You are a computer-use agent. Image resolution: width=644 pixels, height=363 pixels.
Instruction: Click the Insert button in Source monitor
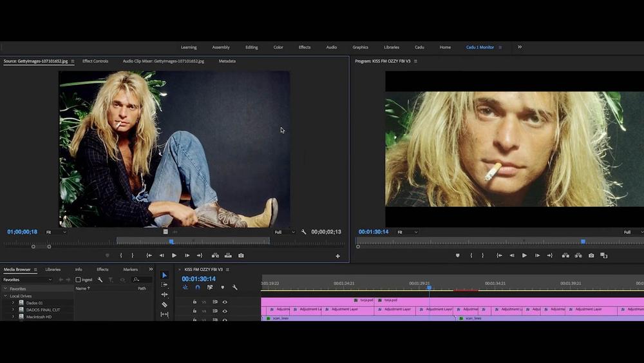(x=215, y=255)
